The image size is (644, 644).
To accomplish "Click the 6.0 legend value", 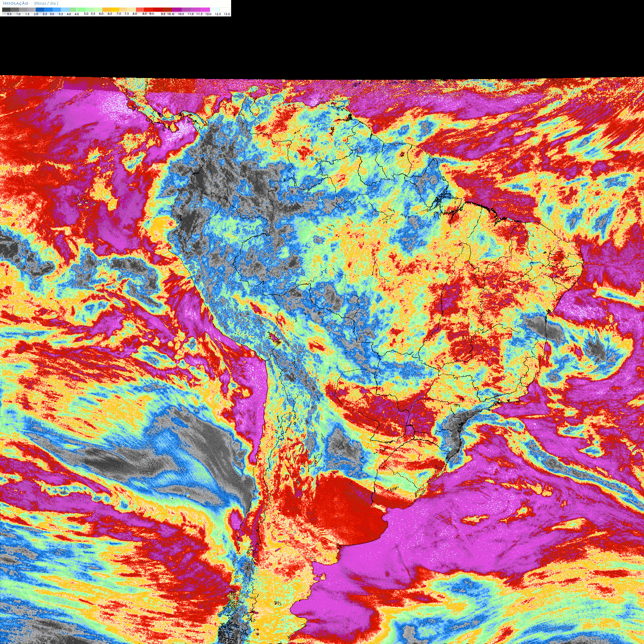I will coord(101,14).
